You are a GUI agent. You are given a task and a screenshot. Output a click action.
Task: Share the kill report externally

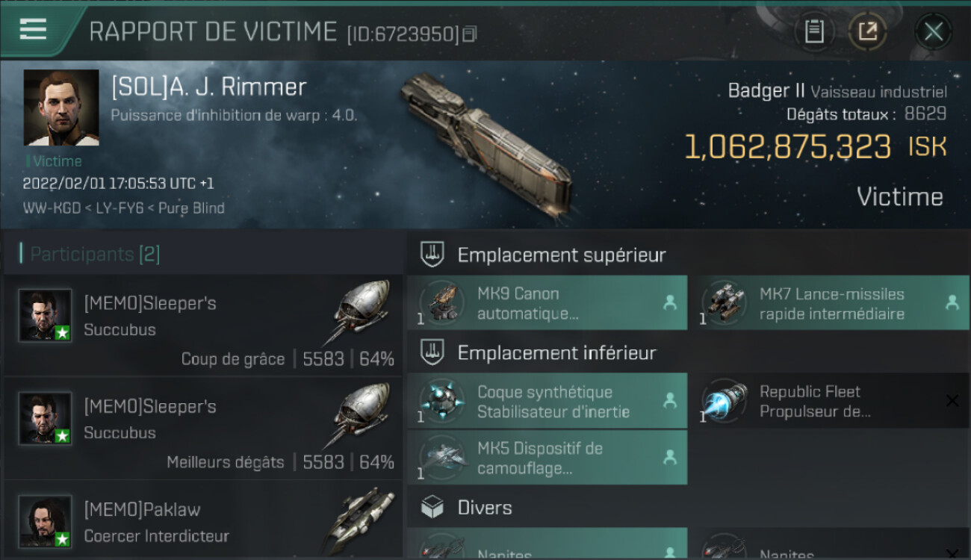(867, 31)
